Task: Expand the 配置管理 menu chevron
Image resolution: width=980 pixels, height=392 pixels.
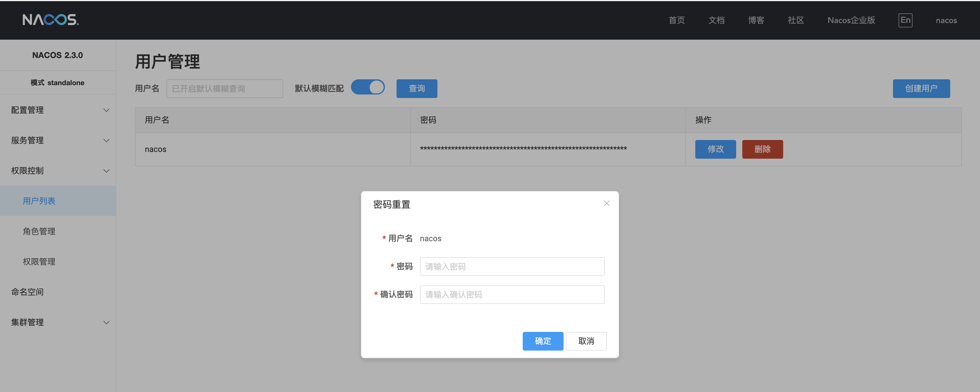Action: click(x=107, y=110)
